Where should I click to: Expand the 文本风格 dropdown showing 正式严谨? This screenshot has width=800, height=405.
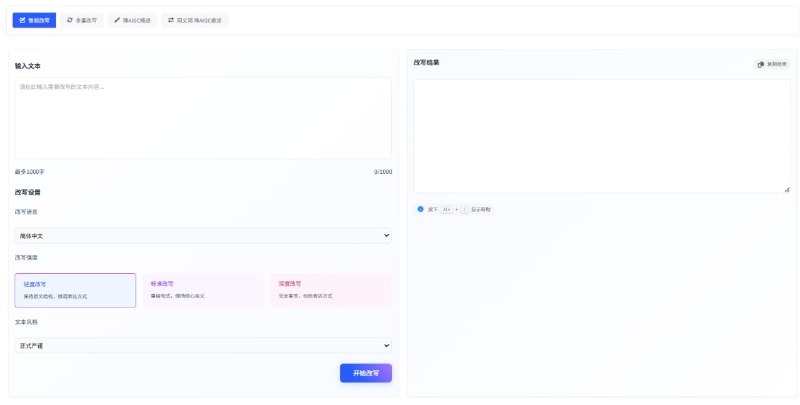click(203, 346)
